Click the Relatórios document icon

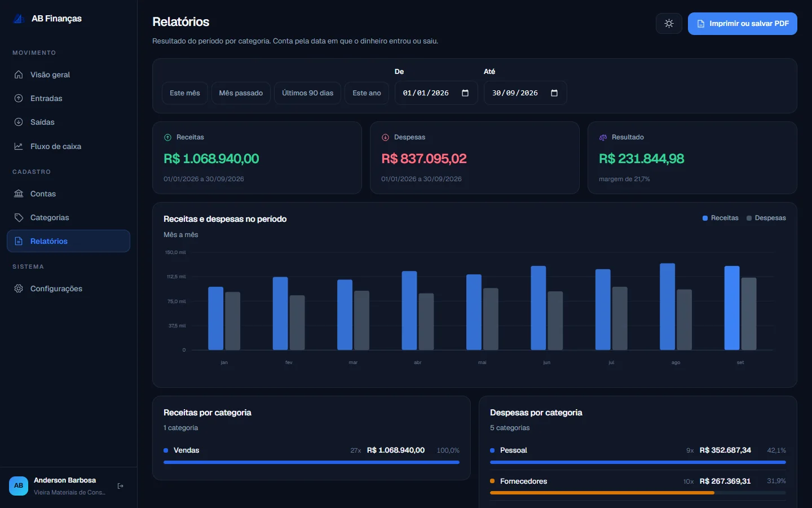coord(19,241)
